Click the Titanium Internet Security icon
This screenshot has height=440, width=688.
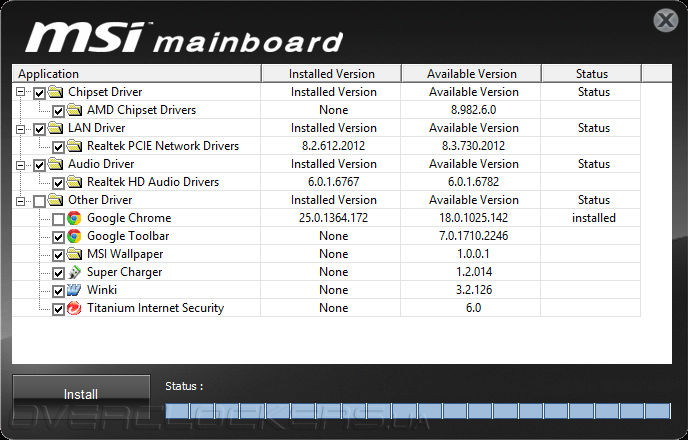pyautogui.click(x=74, y=308)
